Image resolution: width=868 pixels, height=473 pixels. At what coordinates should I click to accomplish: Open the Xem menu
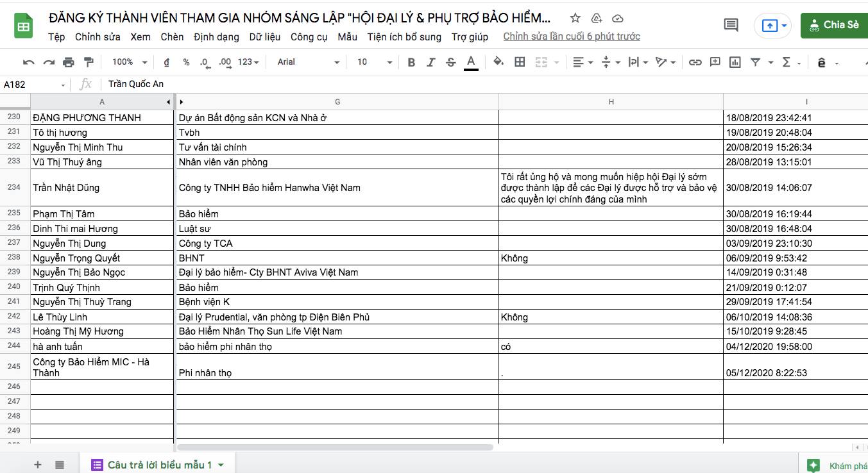140,37
